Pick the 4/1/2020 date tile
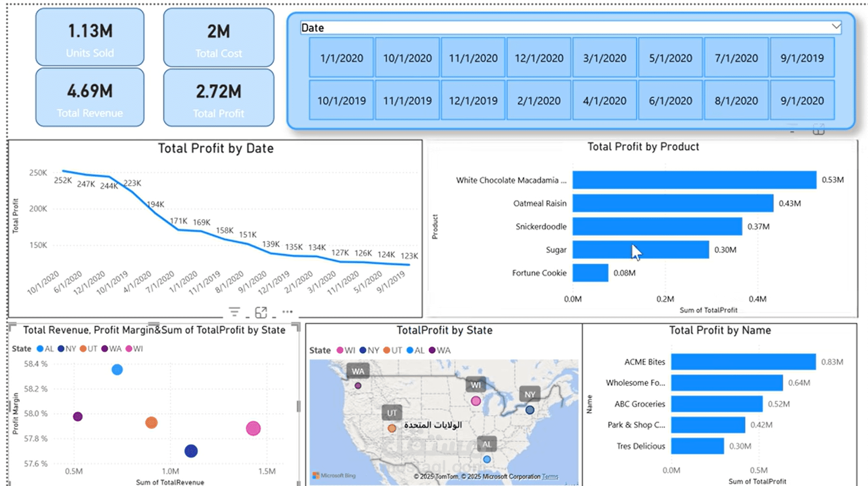This screenshot has height=486, width=868. click(605, 100)
